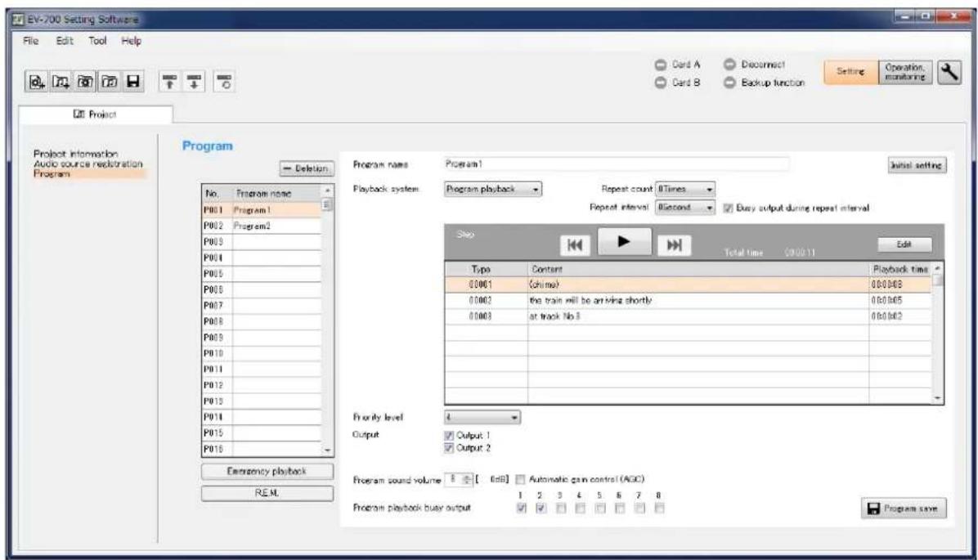Image resolution: width=978 pixels, height=560 pixels.
Task: Skip to the next step
Action: pos(675,245)
